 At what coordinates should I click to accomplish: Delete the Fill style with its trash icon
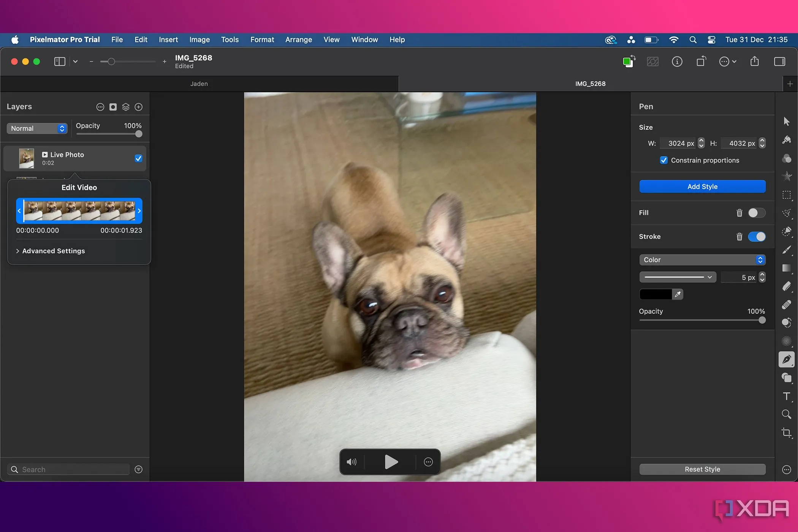pyautogui.click(x=739, y=213)
